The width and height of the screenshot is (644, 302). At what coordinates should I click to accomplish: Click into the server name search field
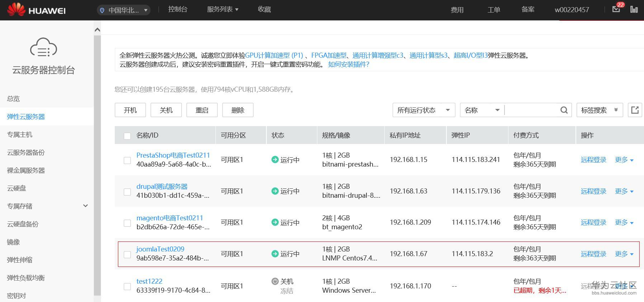tap(532, 110)
